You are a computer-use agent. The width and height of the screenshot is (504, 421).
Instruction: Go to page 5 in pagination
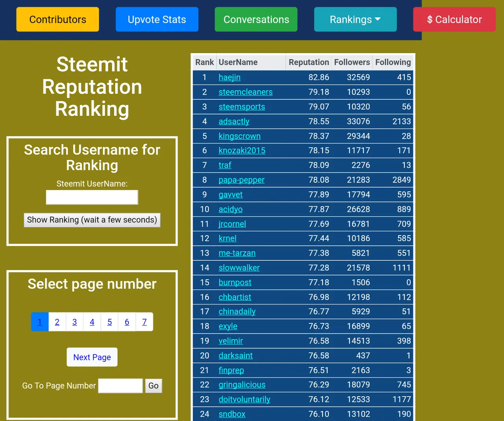coord(109,322)
